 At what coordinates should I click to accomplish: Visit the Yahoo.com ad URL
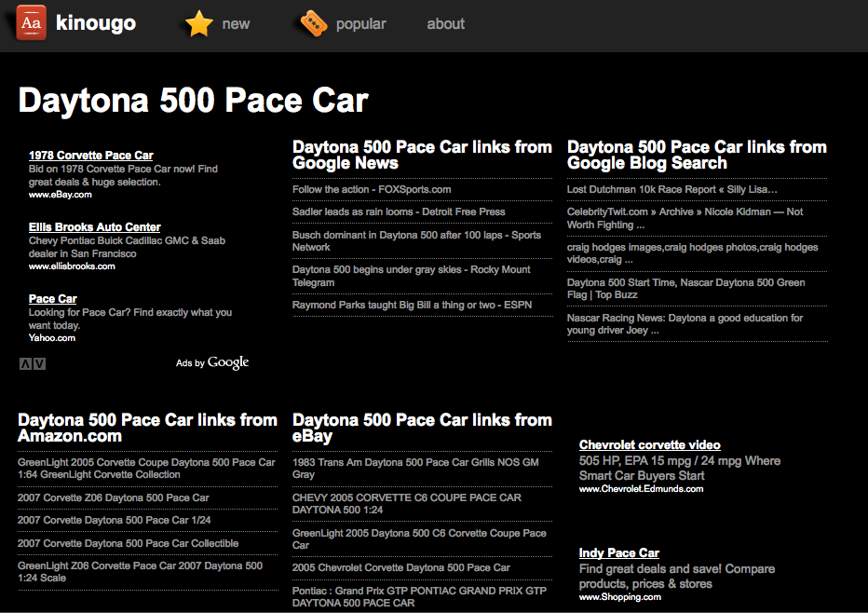[52, 338]
